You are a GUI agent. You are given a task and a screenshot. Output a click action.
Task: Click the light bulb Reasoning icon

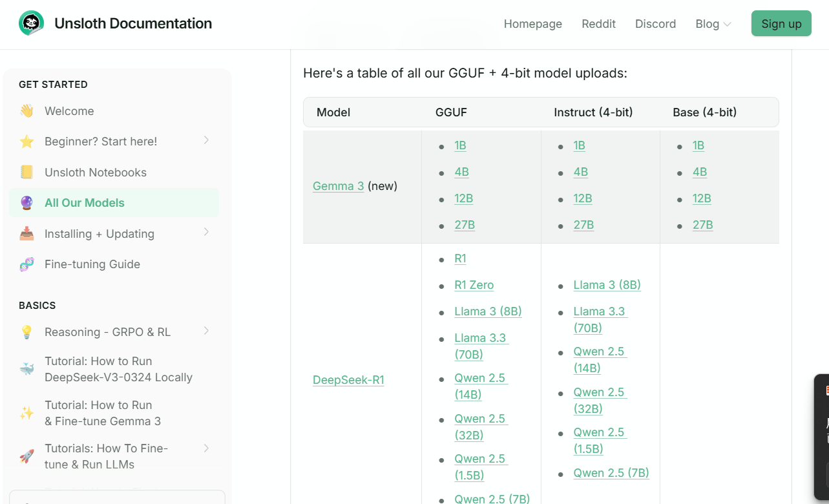26,332
